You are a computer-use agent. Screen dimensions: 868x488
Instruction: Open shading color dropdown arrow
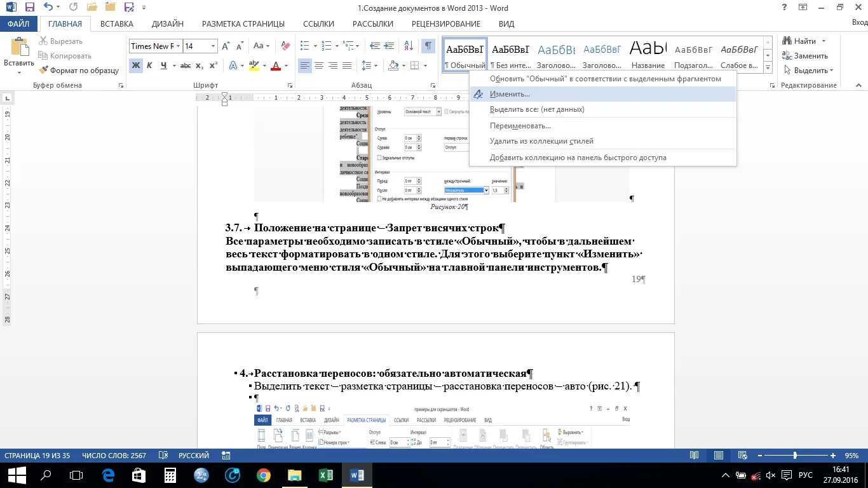pyautogui.click(x=403, y=65)
